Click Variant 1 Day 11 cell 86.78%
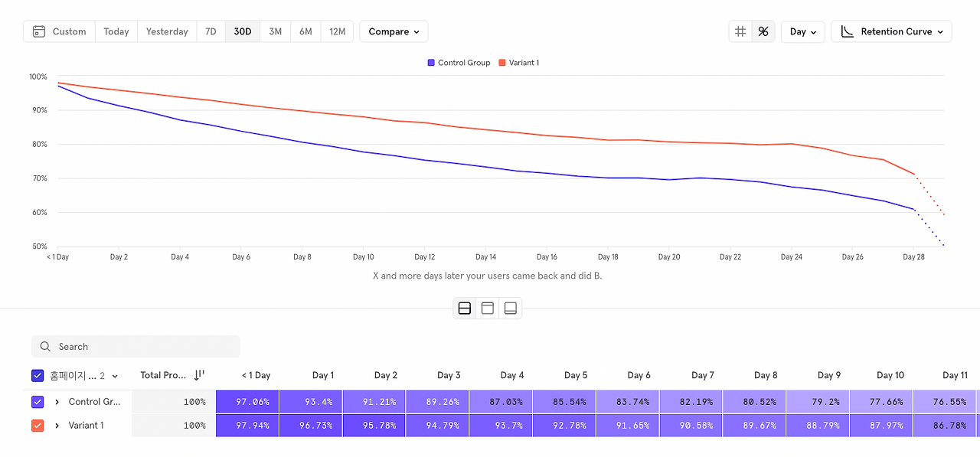This screenshot has height=457, width=980. click(x=946, y=426)
